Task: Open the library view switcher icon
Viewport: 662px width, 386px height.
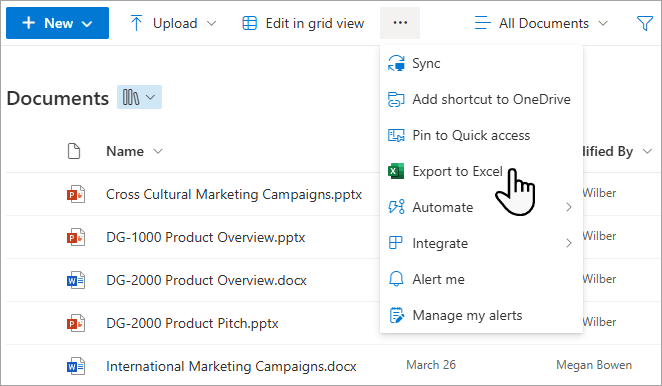Action: click(139, 97)
